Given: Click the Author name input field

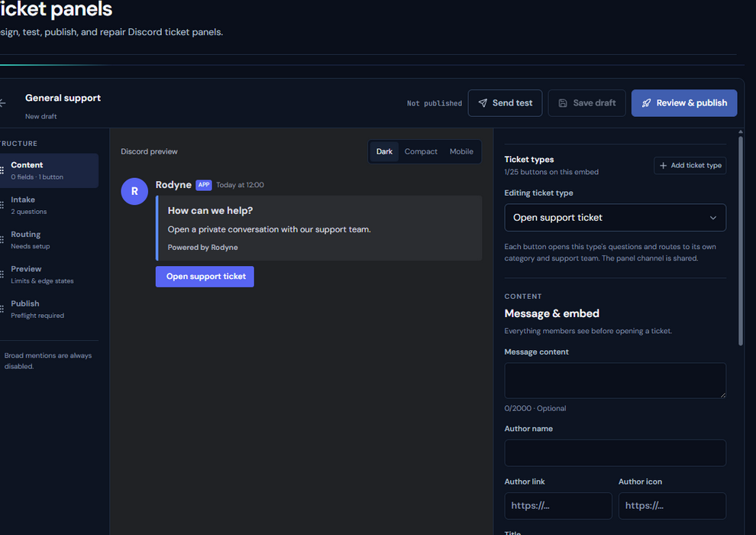Looking at the screenshot, I should (615, 453).
